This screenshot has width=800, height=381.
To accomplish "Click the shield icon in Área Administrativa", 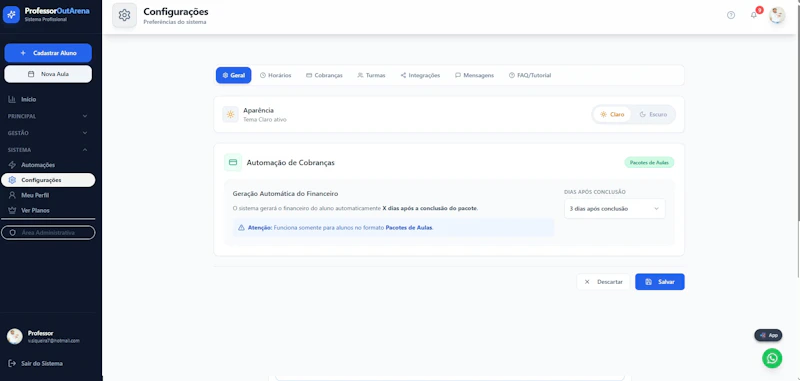I will pyautogui.click(x=12, y=233).
